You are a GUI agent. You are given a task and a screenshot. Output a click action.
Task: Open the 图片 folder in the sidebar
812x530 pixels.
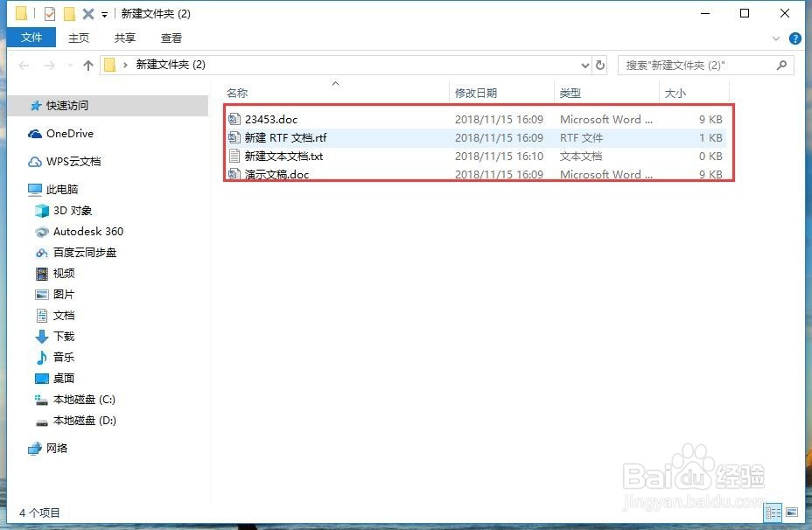point(64,295)
